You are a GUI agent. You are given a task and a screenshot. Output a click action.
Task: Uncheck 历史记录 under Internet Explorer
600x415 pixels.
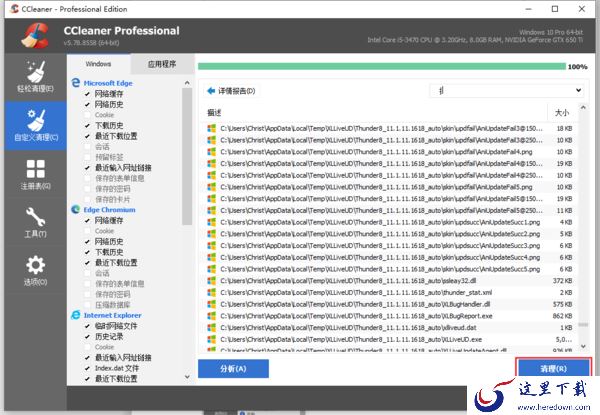coord(87,337)
